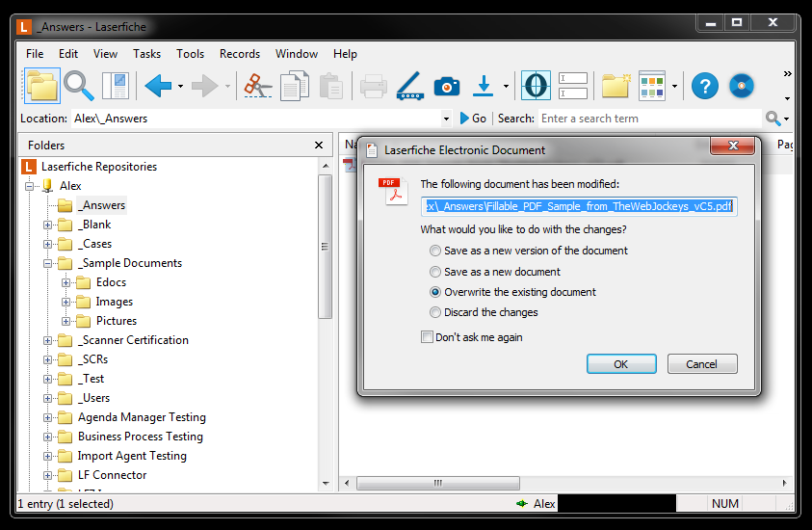Click the blue disc icon

click(x=742, y=86)
